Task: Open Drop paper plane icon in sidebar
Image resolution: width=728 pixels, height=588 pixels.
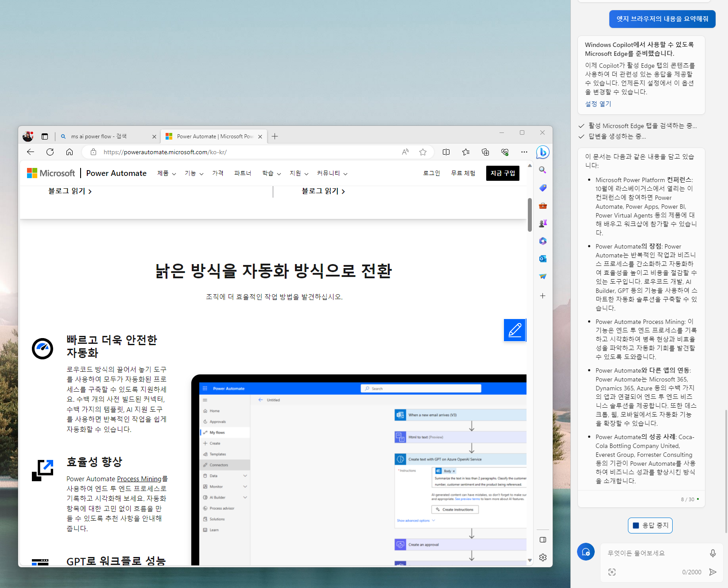Action: tap(542, 276)
